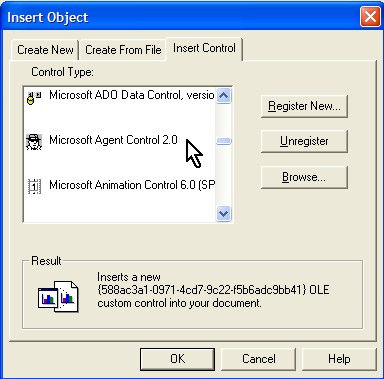Image resolution: width=384 pixels, height=379 pixels.
Task: Switch to the Create New tab
Action: coord(45,50)
